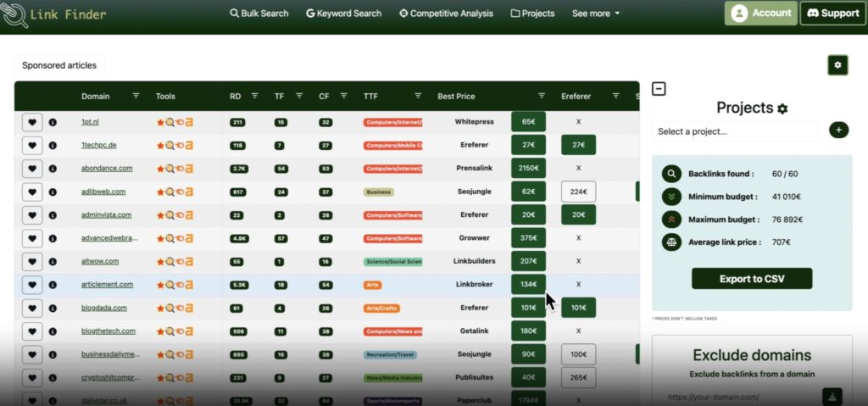Click magnifier tool icon for 1techpc.de

pos(170,145)
